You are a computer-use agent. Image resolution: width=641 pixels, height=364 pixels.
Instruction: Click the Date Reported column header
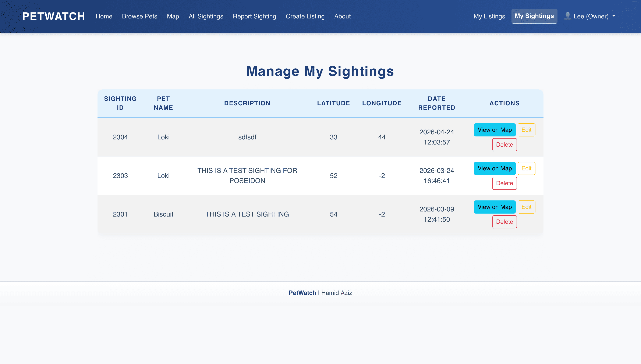pos(437,103)
